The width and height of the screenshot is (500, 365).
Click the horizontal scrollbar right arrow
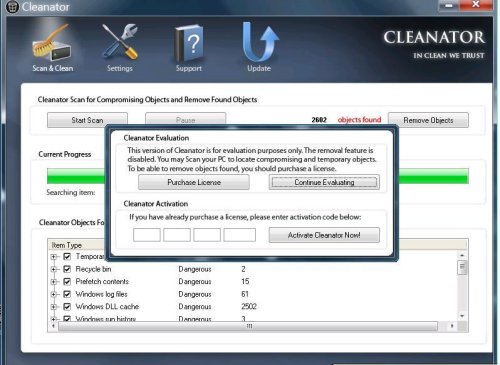point(452,326)
